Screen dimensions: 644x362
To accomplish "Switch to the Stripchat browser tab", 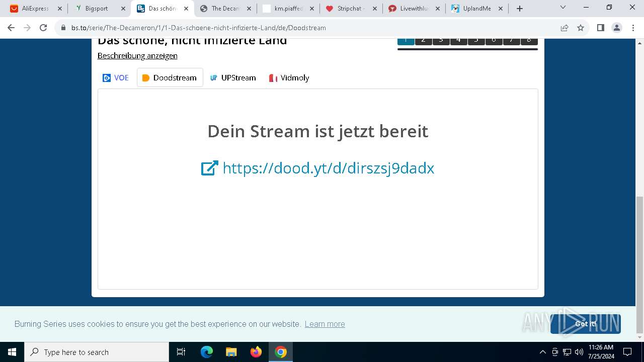I will coord(351,9).
